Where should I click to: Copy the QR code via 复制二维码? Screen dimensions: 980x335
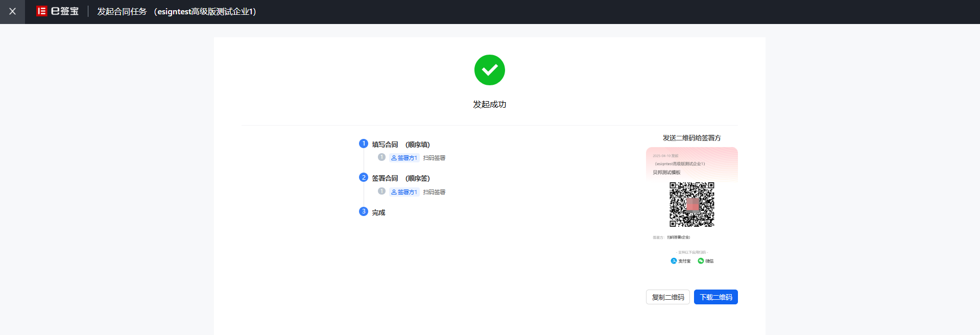tap(668, 297)
